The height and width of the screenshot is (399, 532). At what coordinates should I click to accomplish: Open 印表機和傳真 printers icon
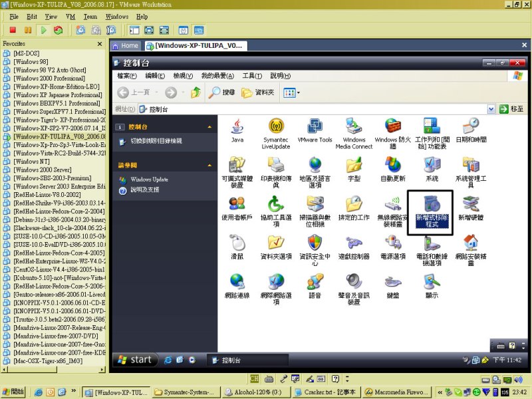tap(276, 165)
